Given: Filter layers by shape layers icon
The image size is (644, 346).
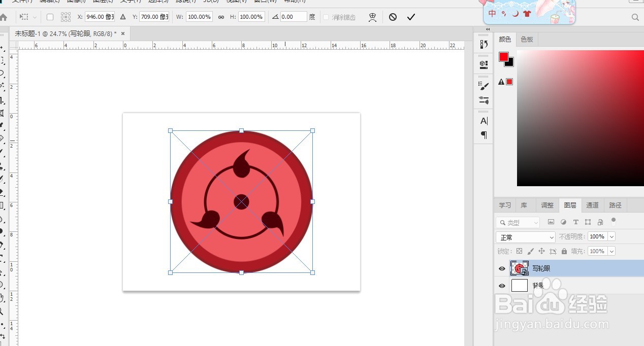Looking at the screenshot, I should (x=588, y=222).
